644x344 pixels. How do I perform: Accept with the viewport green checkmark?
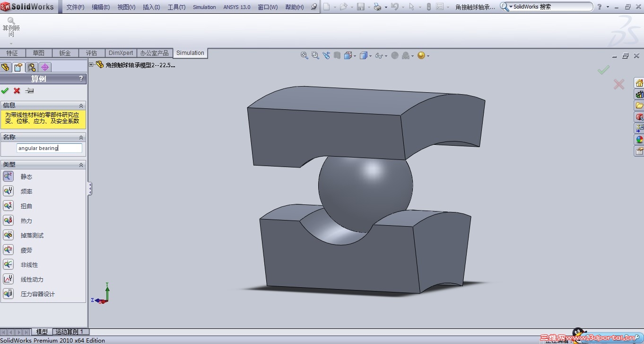(603, 70)
